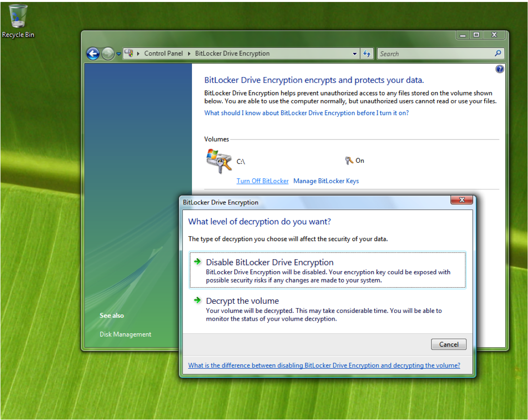528x420 pixels.
Task: Choose Decrypt the volume option
Action: tap(327, 309)
